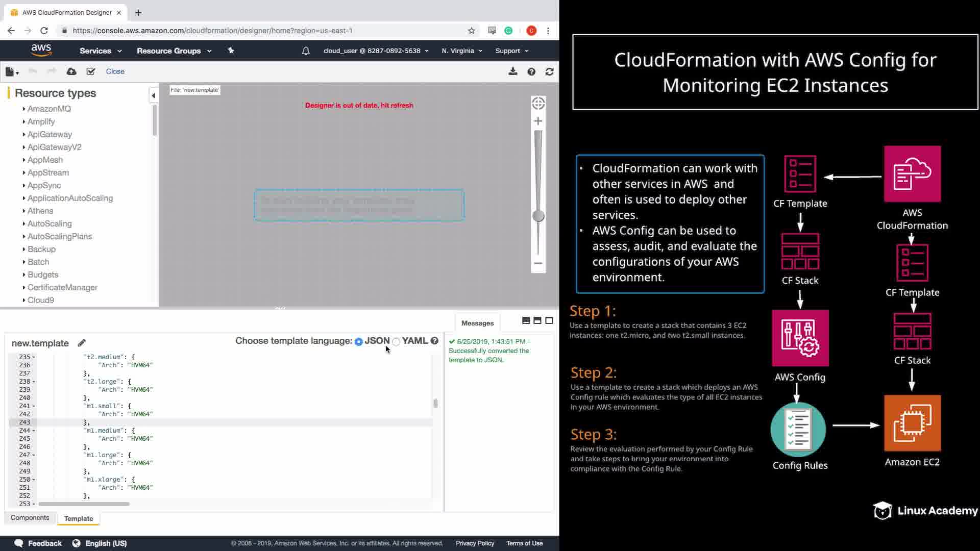Click the Designer refresh icon
The height and width of the screenshot is (551, 980).
[549, 71]
